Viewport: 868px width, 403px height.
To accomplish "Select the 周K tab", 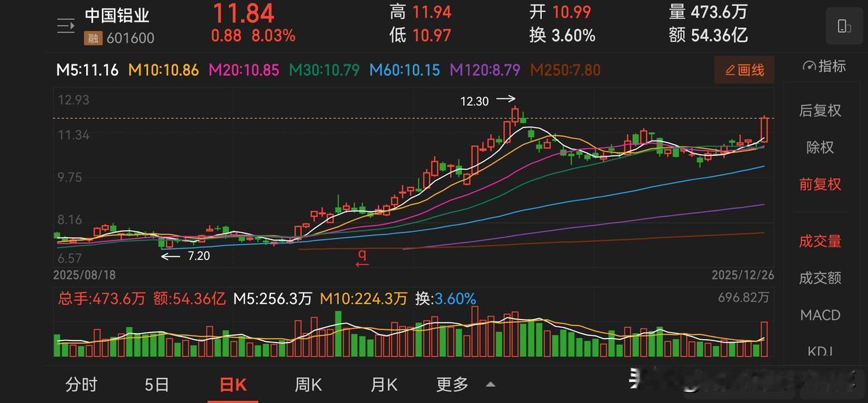I will click(308, 385).
